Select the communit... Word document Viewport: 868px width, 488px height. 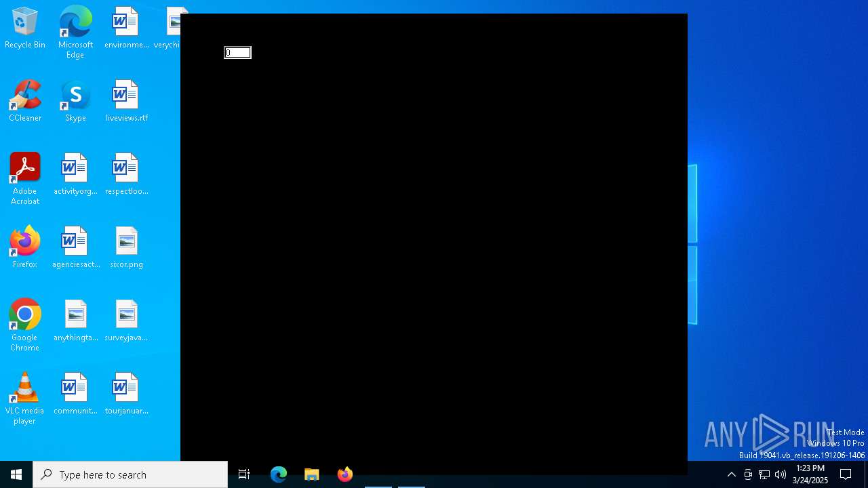[x=75, y=394]
